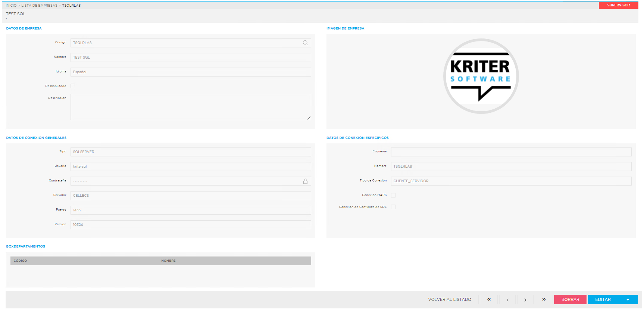This screenshot has width=644, height=311.
Task: Click VOLVER AL LISTADO button
Action: [x=450, y=299]
